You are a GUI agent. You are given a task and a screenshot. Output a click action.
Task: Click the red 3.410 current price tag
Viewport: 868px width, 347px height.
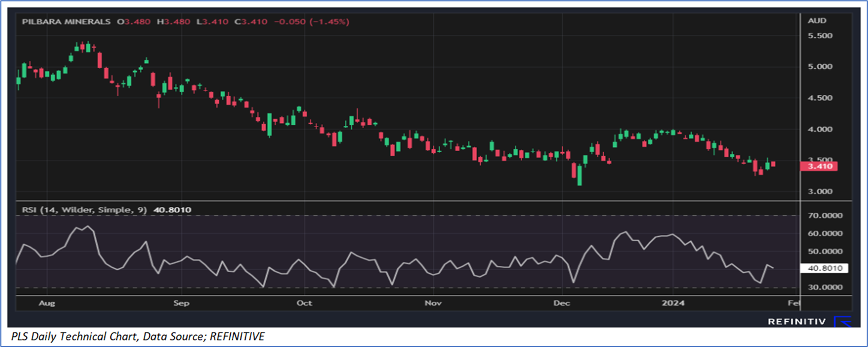click(818, 167)
